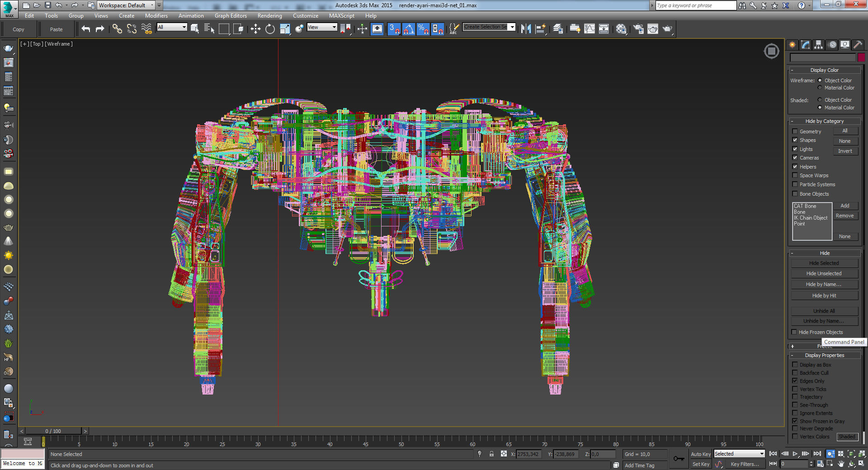
Task: Click the Mirror tool icon
Action: 526,29
